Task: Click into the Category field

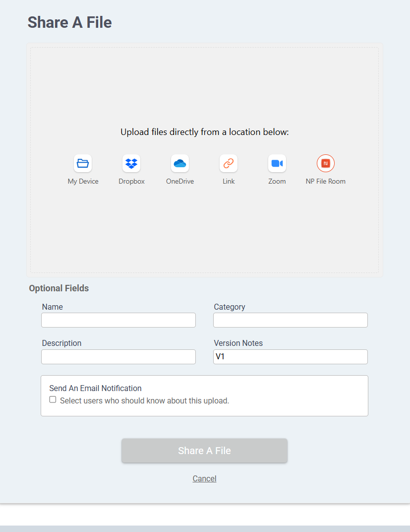Action: [291, 320]
